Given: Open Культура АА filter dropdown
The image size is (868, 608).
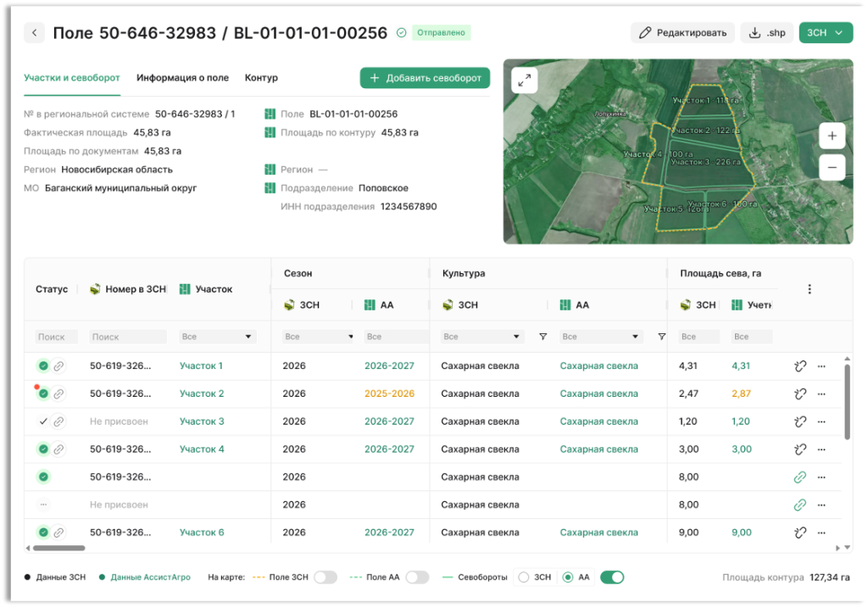Looking at the screenshot, I should 601,337.
